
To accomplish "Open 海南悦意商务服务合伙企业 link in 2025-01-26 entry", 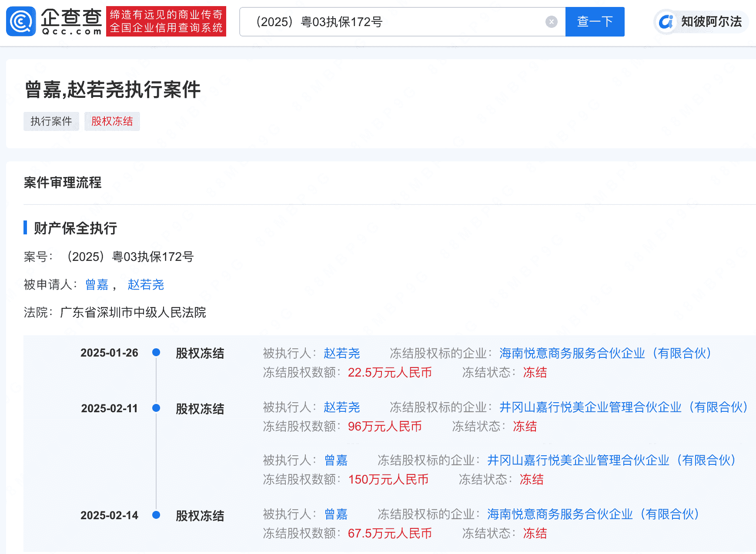I will pos(605,353).
